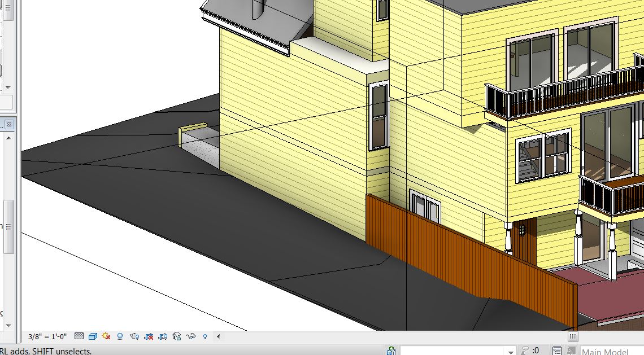Image resolution: width=644 pixels, height=355 pixels.
Task: Expand the Active Workset dropdown arrow
Action: [511, 351]
